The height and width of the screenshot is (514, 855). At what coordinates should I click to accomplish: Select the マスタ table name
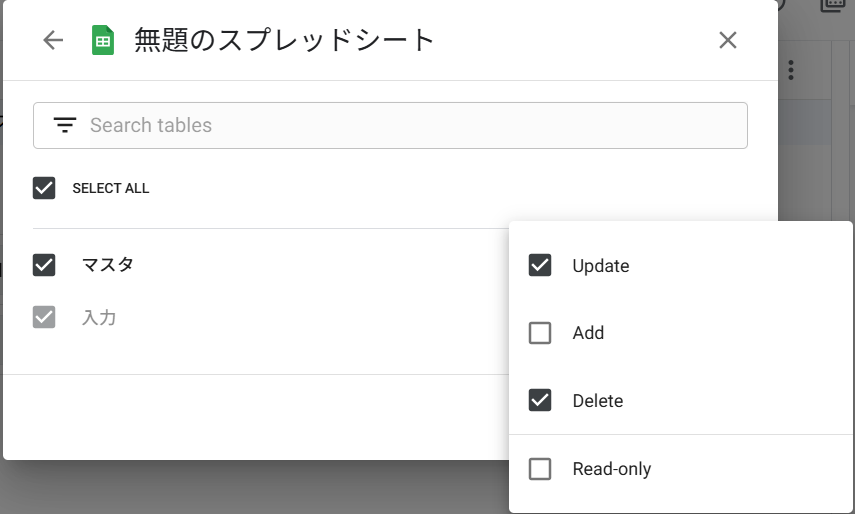point(108,265)
